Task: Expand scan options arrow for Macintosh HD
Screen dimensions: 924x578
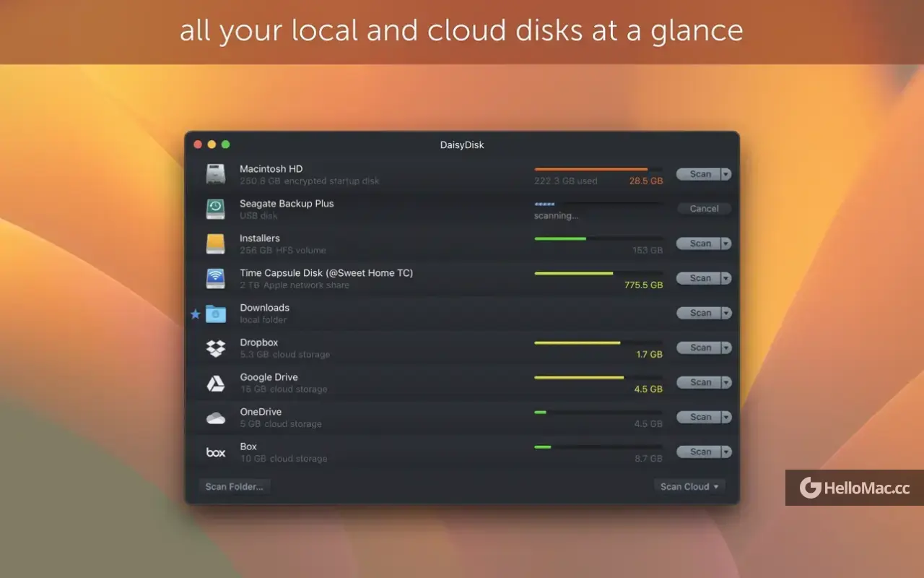Action: point(726,174)
